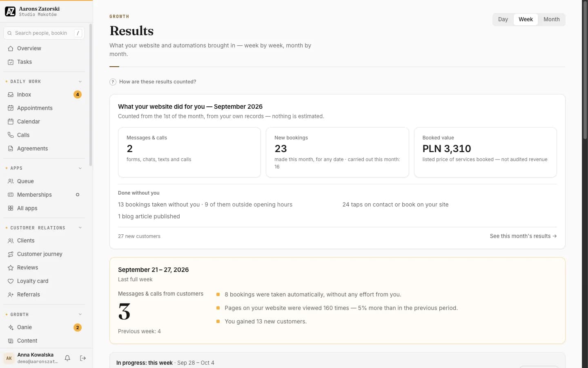Click the Messages & calls card
Screen dimensions: 588x368
(189, 152)
